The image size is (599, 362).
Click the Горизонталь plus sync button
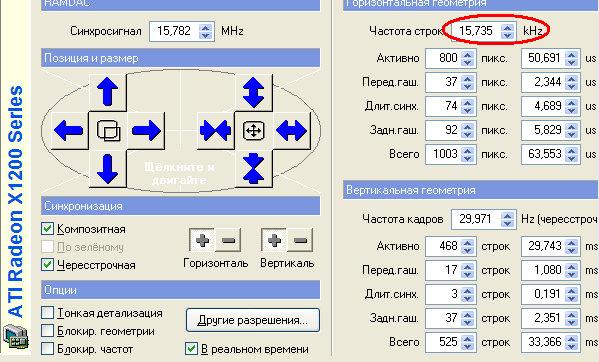coord(202,240)
